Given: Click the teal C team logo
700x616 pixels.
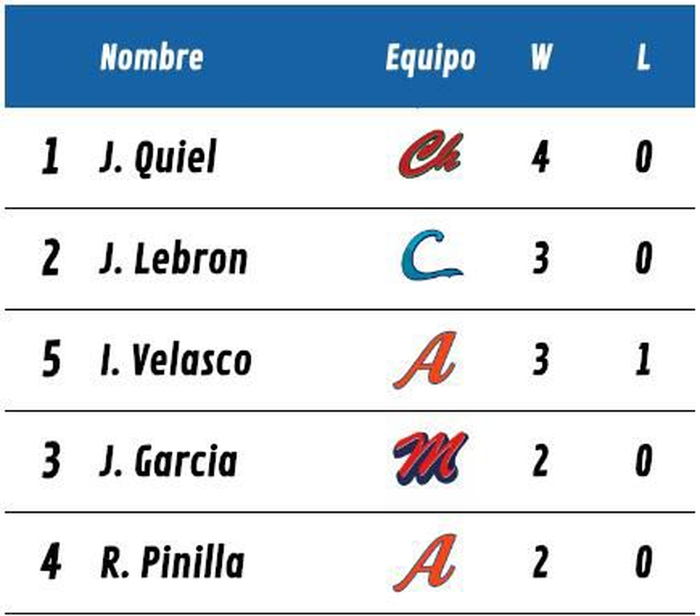Looking at the screenshot, I should 431,257.
